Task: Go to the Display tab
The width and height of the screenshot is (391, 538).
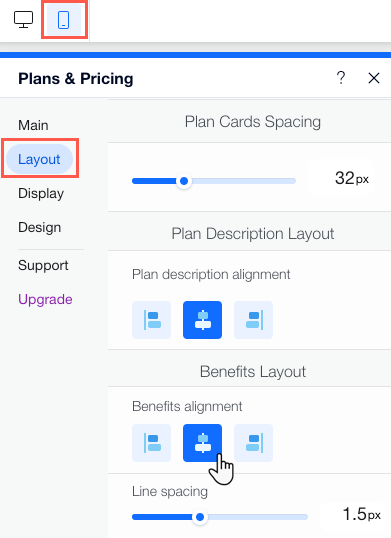Action: click(x=41, y=194)
